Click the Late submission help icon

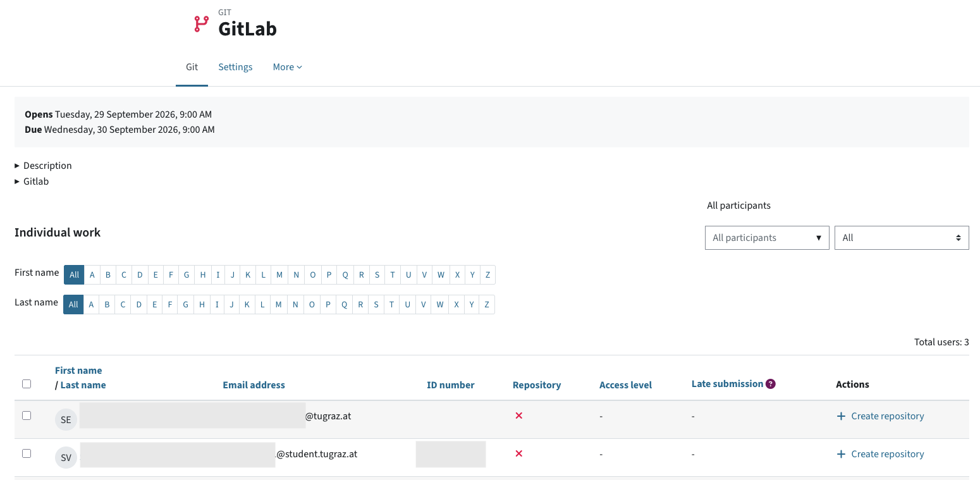[x=771, y=384]
